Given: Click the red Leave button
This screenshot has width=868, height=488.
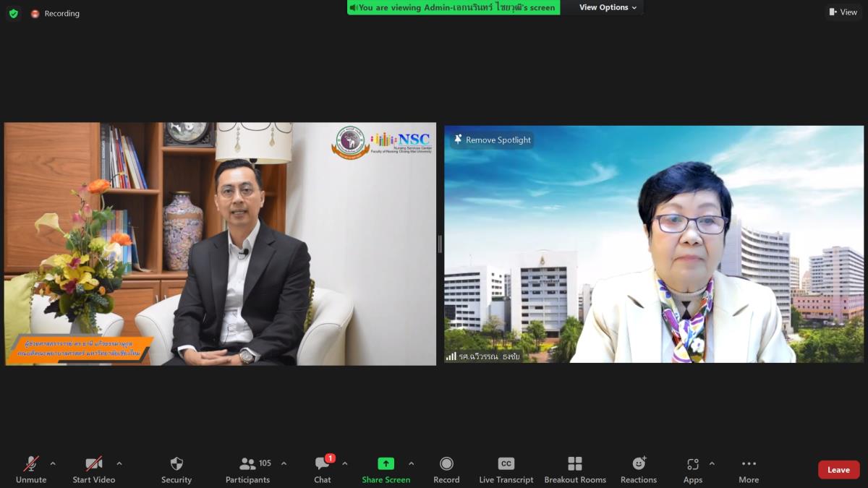Looking at the screenshot, I should [x=839, y=470].
